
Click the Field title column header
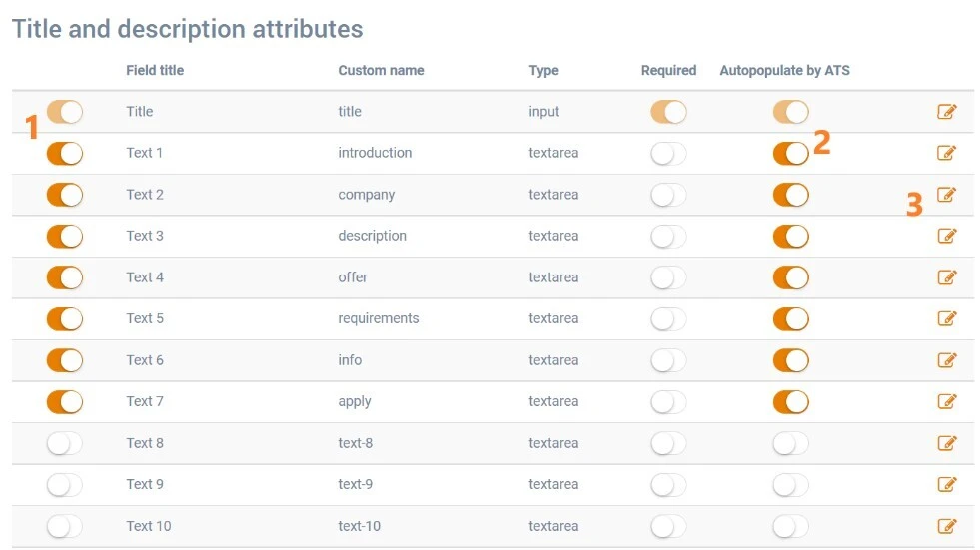pos(155,70)
